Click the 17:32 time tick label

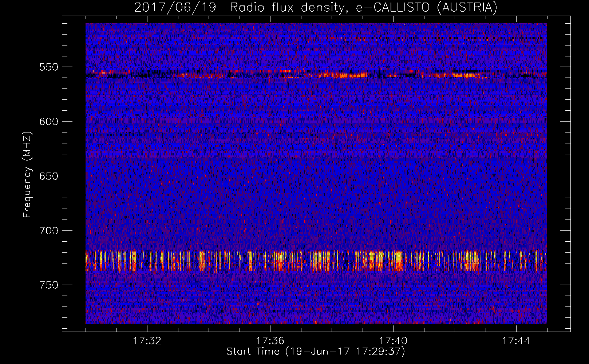tap(147, 341)
